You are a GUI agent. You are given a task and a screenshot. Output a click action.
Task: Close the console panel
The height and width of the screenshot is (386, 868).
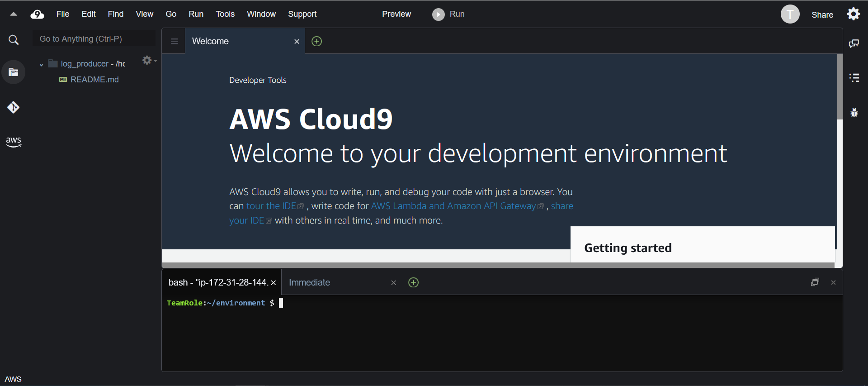tap(833, 282)
